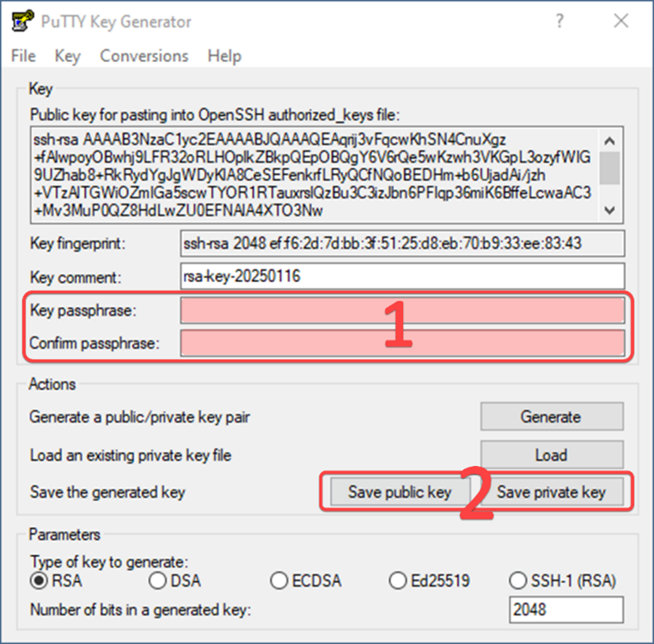Screen dimensions: 654x644
Task: Click the 'Key fingerprint:' label
Action: (x=77, y=243)
